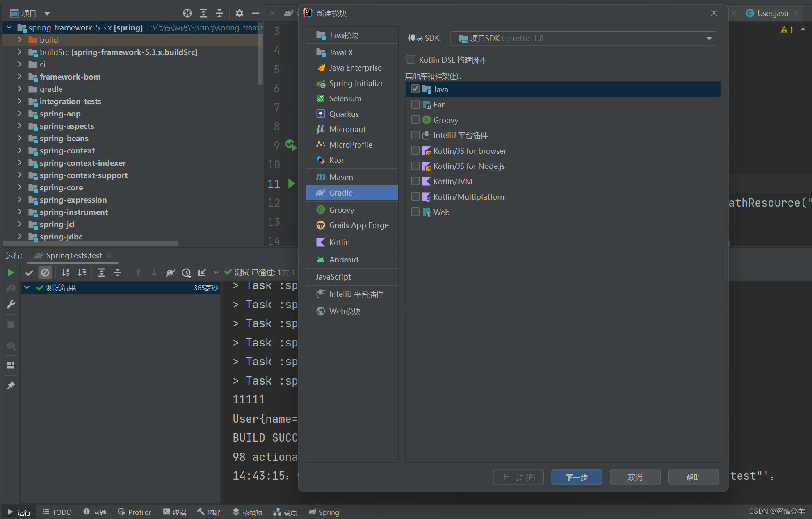Enable Kotlin DSL build script checkbox
The width and height of the screenshot is (812, 519).
coord(411,60)
